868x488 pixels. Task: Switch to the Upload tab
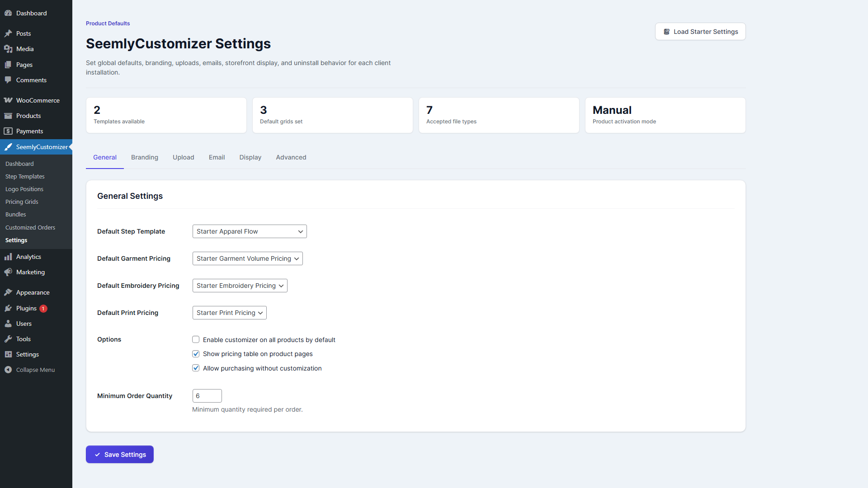(x=184, y=157)
